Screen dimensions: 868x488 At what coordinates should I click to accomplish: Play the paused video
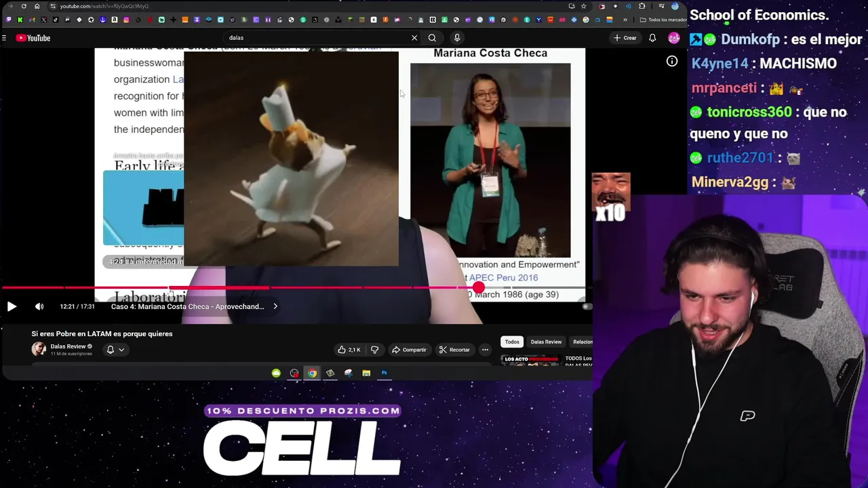(x=12, y=306)
